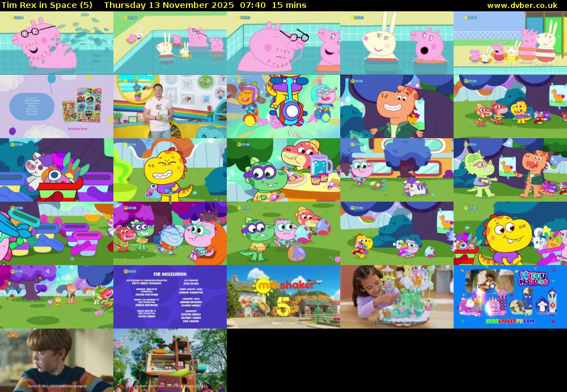567x392 pixels.
Task: Click the unicorn toy in red basket thumbnail
Action: [x=57, y=170]
